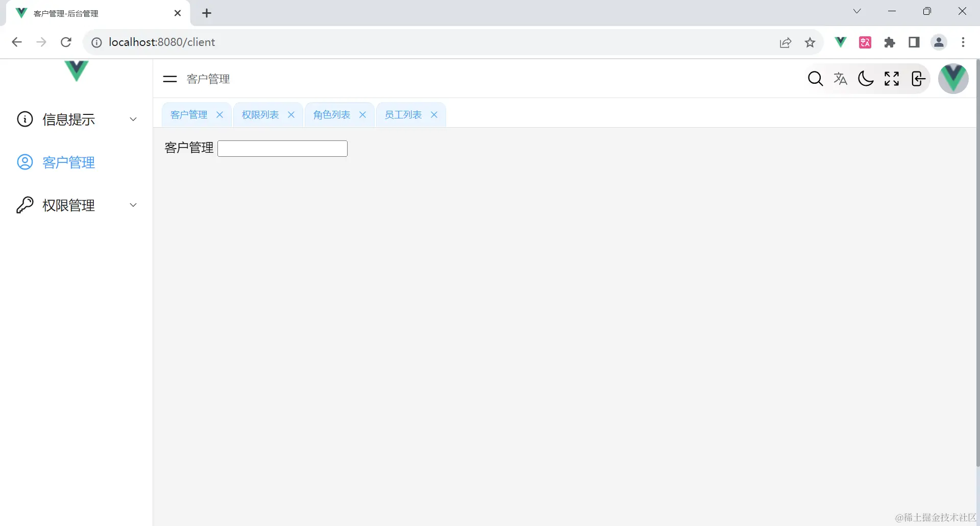Select 客户管理 in the sidebar
Screen dimensions: 980x526
pyautogui.click(x=77, y=162)
